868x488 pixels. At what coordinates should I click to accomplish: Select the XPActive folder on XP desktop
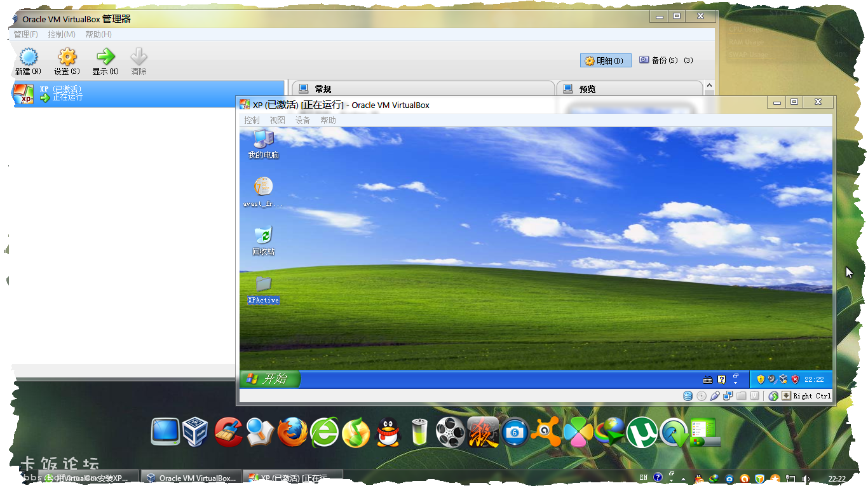pyautogui.click(x=263, y=289)
